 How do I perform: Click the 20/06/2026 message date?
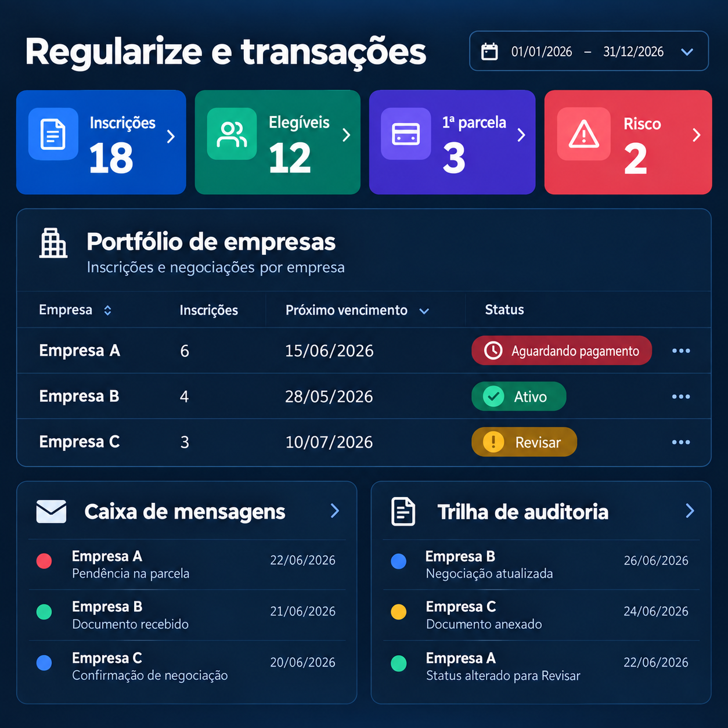coord(302,662)
